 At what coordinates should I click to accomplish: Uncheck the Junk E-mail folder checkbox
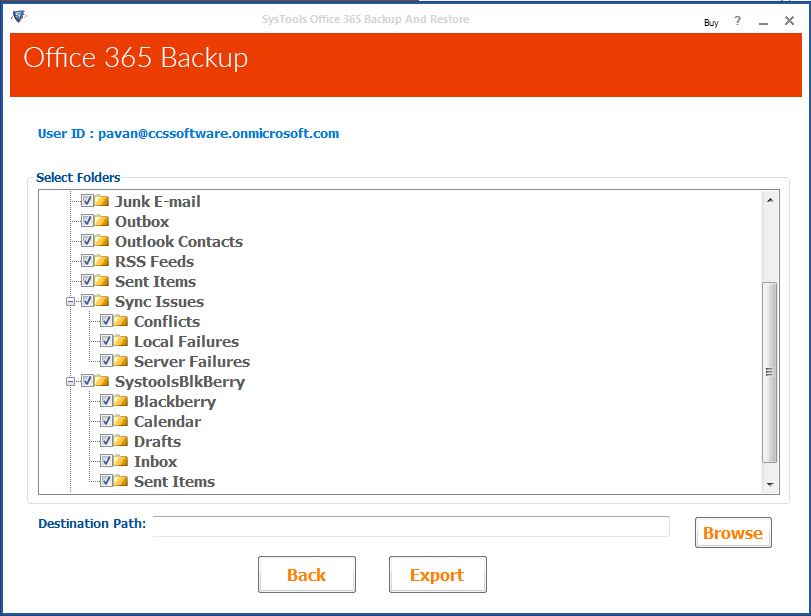tap(87, 200)
